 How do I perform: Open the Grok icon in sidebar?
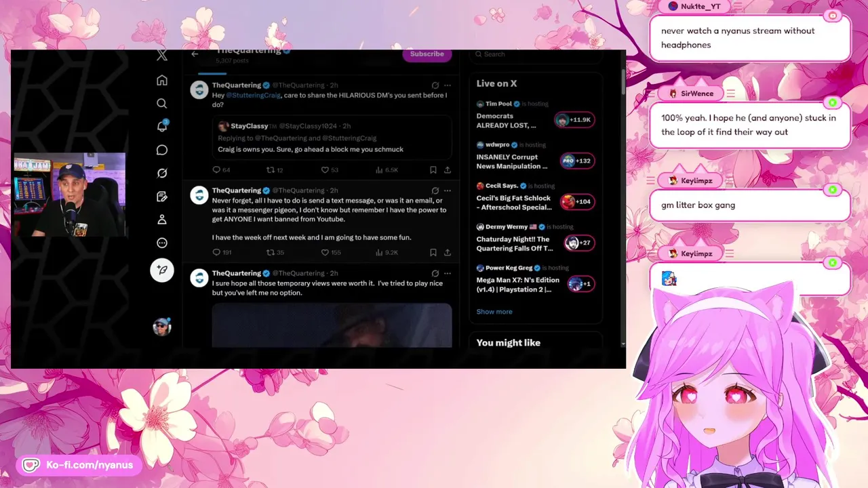162,173
